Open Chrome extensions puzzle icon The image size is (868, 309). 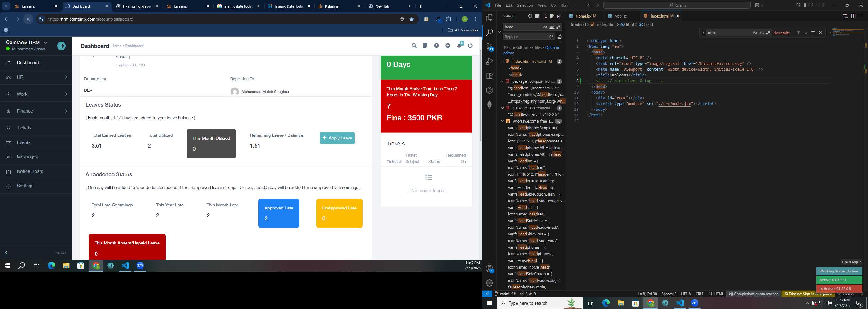449,19
